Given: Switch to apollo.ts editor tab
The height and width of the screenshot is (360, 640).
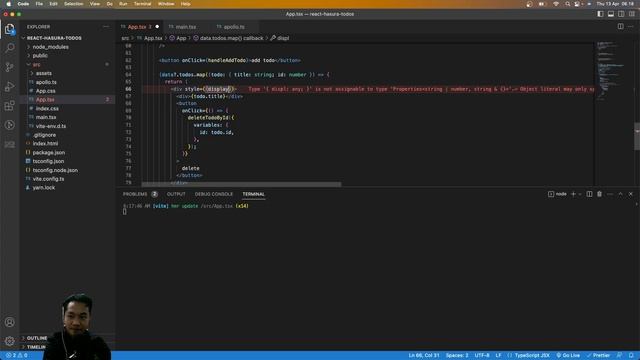Looking at the screenshot, I should [x=234, y=27].
